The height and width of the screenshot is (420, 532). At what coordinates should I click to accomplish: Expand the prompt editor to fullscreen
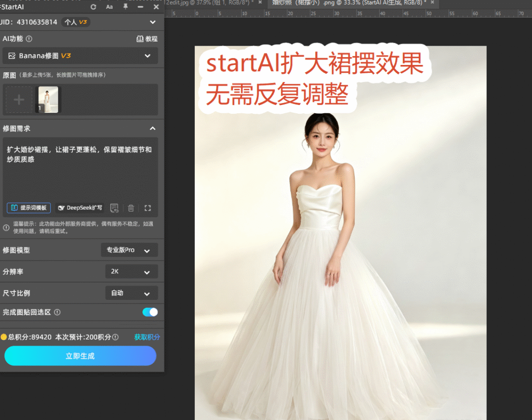pos(148,208)
